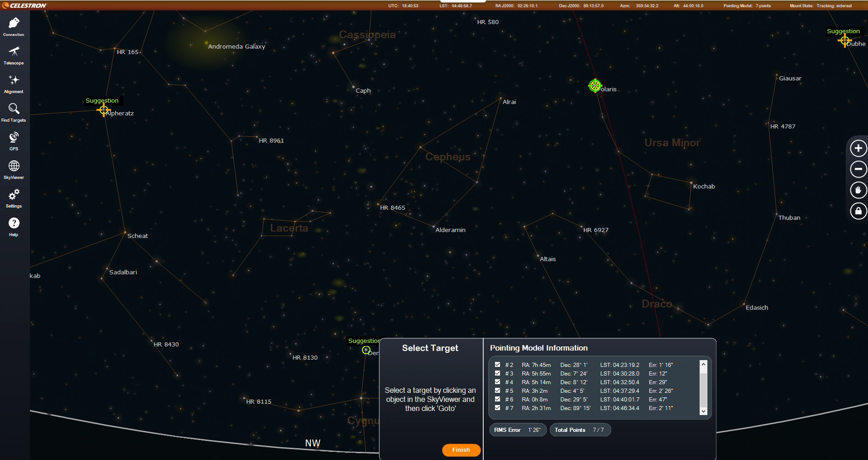Uncheck pointing model point #5
Viewport: 868px width, 460px height.
pyautogui.click(x=498, y=391)
